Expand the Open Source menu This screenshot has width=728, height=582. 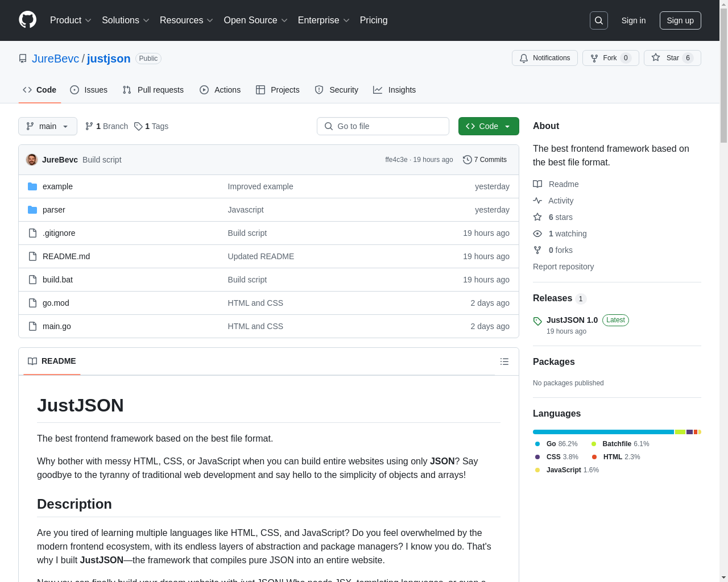[x=256, y=20]
